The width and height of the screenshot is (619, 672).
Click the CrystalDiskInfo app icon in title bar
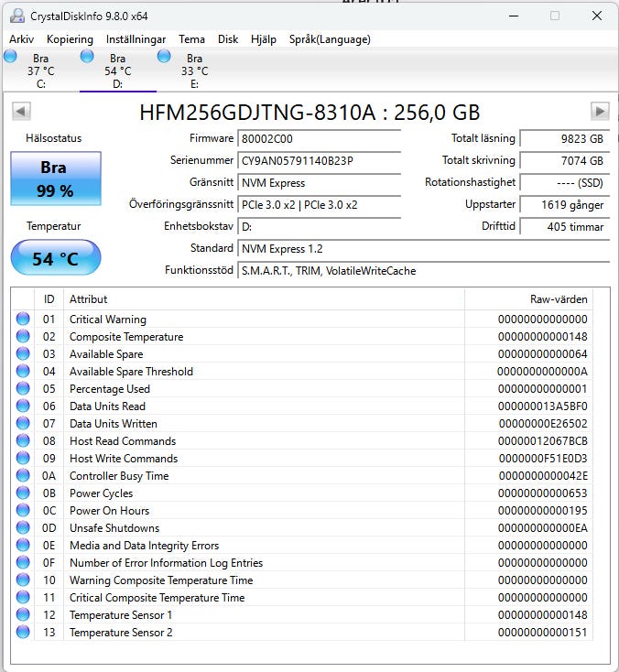17,16
